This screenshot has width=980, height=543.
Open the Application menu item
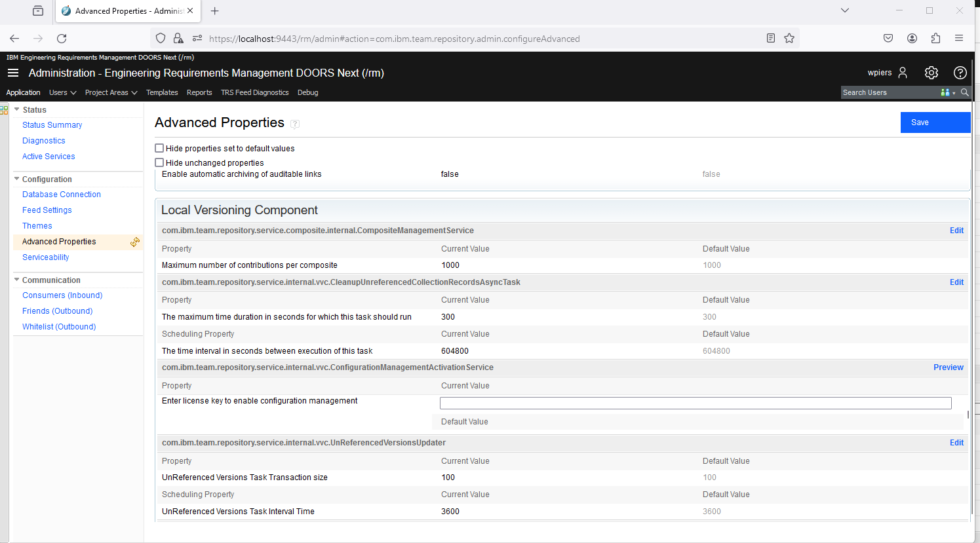[x=24, y=93]
